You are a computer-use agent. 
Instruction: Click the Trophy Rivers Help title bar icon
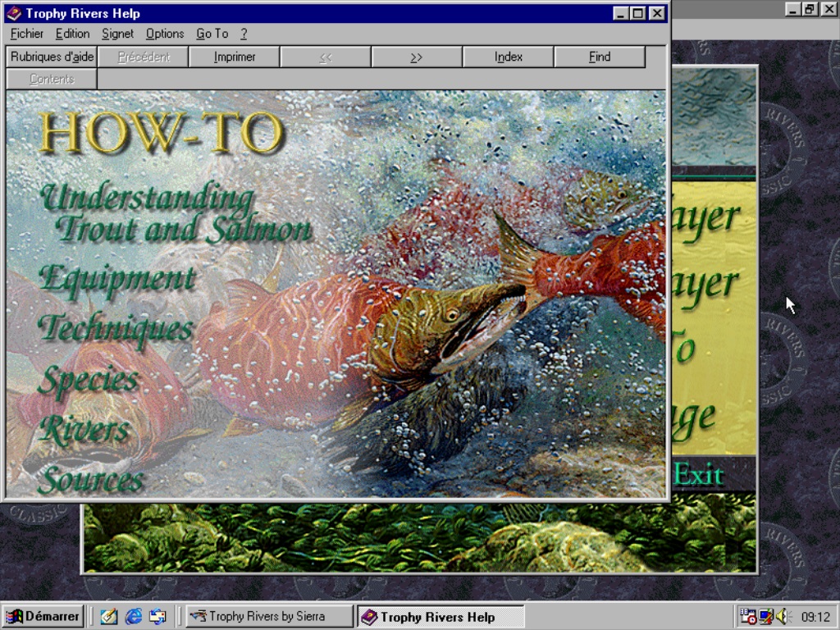coord(14,13)
